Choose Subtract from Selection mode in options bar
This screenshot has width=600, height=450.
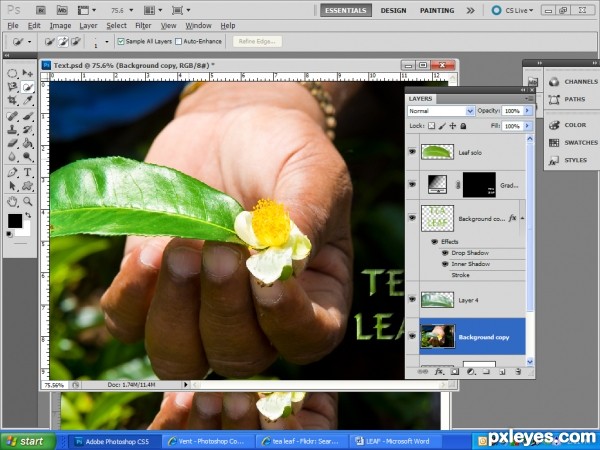click(76, 41)
